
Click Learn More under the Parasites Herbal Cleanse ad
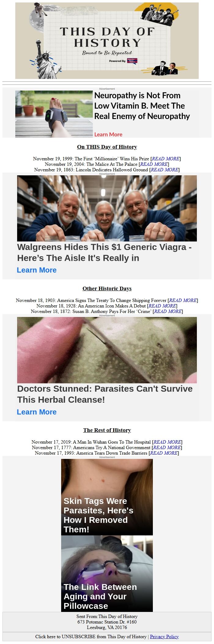click(x=37, y=412)
